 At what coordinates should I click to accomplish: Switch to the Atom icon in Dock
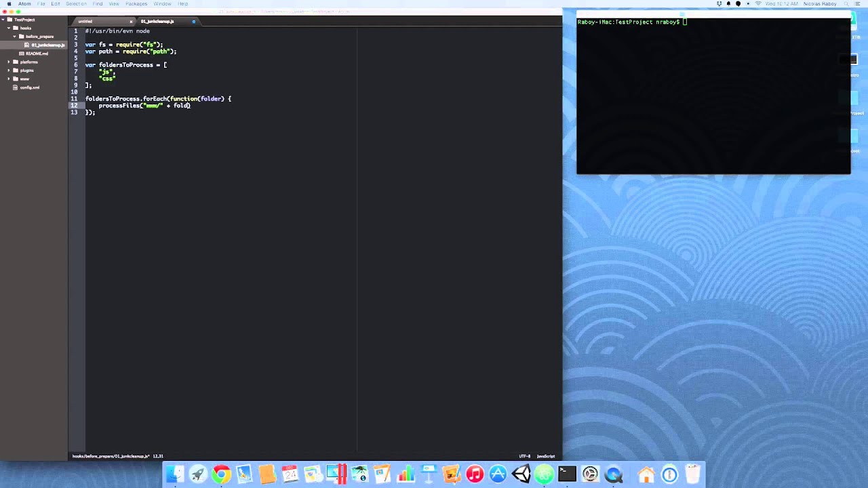pos(544,474)
